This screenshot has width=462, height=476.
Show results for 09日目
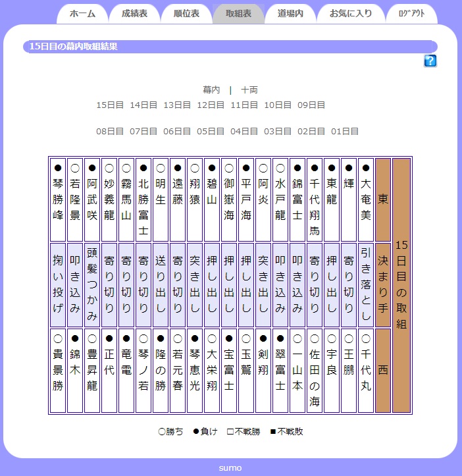(x=311, y=105)
